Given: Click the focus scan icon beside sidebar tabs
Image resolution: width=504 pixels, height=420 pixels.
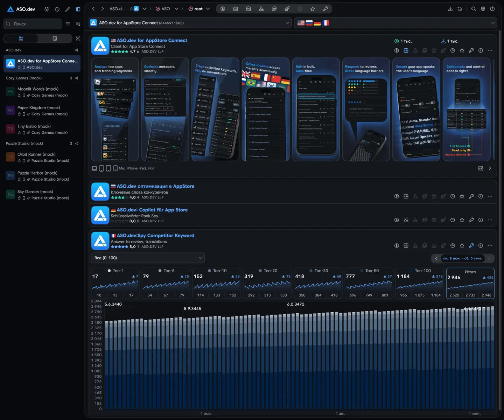Looking at the screenshot, I should [x=78, y=38].
